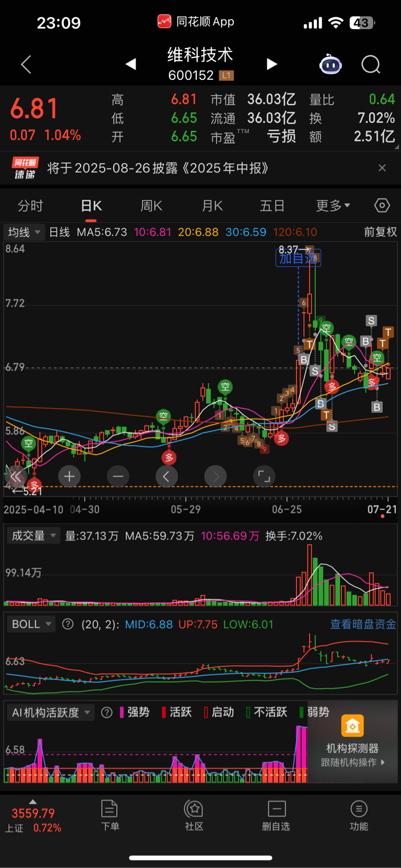
Task: Tap the 市值 36.03亿 value
Action: [x=272, y=99]
